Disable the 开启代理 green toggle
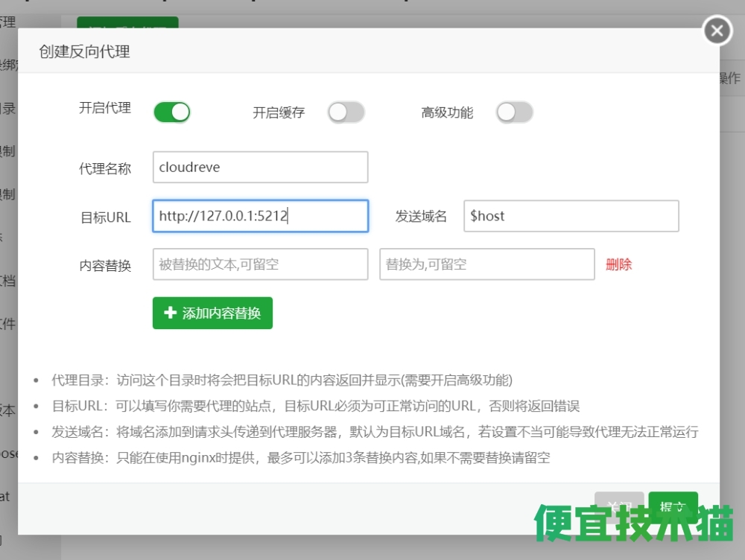The image size is (745, 560). [172, 111]
